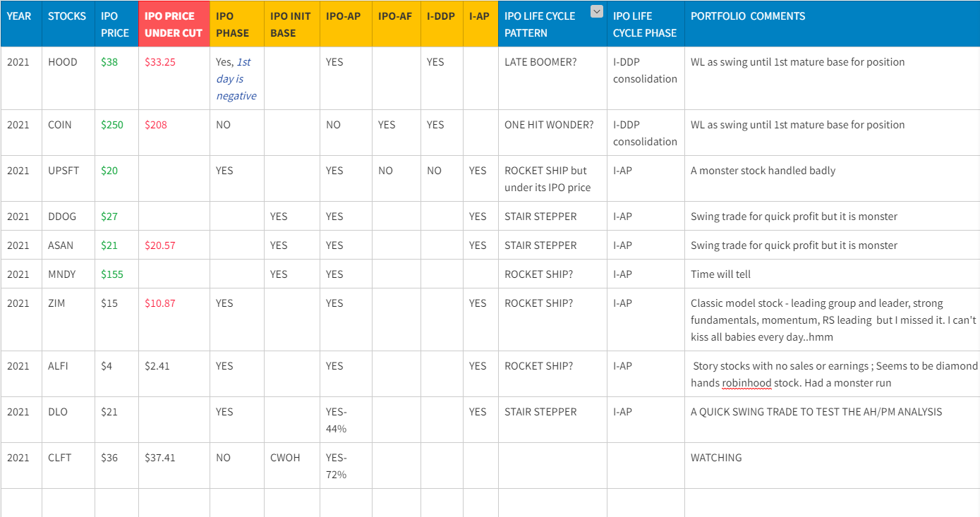This screenshot has height=517, width=980.
Task: Click the $20.57 under cut price
Action: coord(160,245)
